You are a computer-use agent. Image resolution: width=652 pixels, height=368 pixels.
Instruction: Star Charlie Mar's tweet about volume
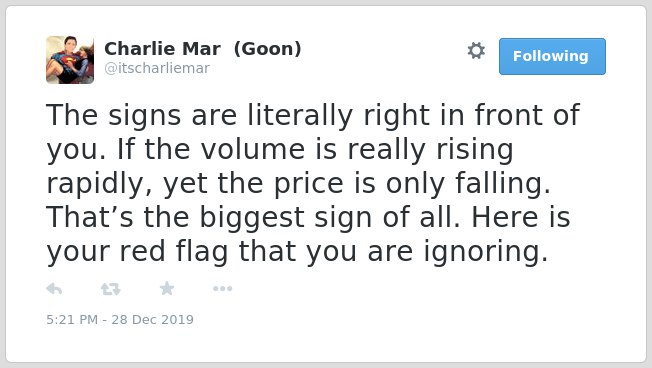pos(167,288)
